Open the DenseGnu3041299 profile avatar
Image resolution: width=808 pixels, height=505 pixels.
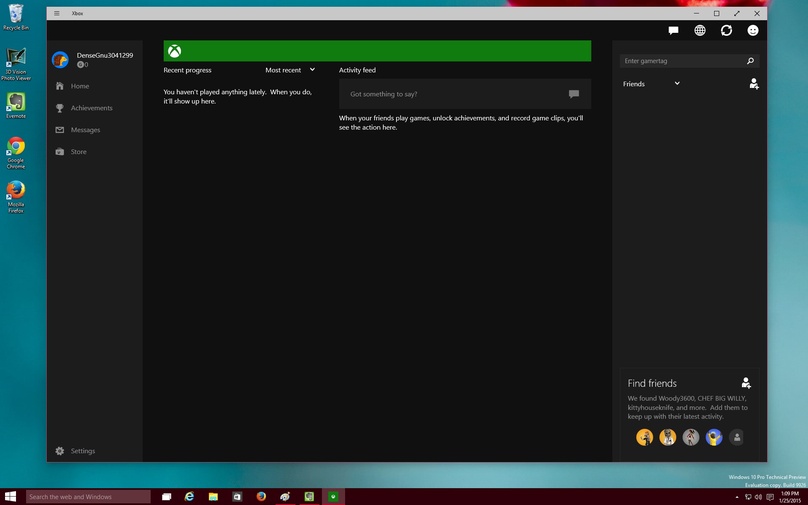[60, 60]
